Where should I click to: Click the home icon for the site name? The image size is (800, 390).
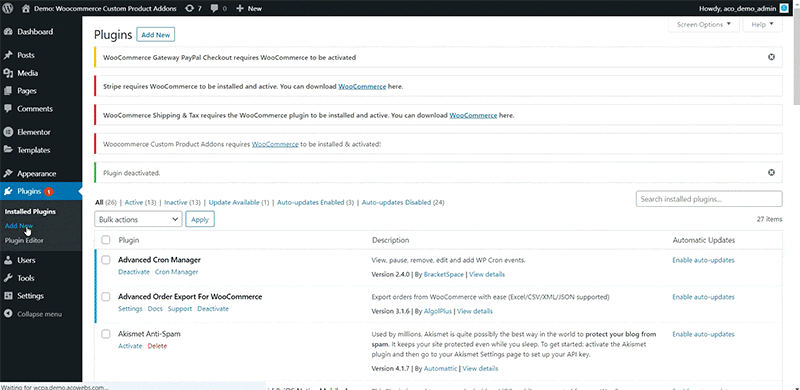point(26,9)
